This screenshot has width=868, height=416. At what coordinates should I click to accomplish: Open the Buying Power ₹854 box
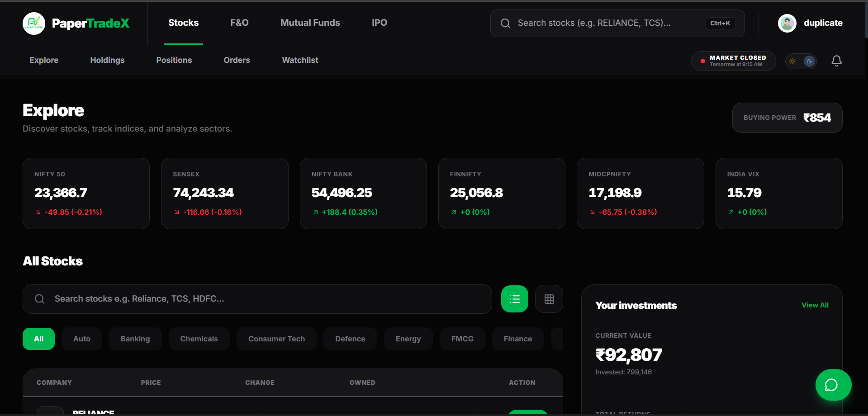[x=787, y=118]
